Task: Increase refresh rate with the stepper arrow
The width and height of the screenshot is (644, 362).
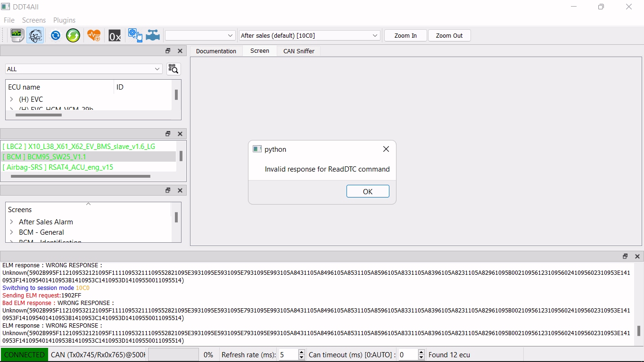Action: coord(301,352)
